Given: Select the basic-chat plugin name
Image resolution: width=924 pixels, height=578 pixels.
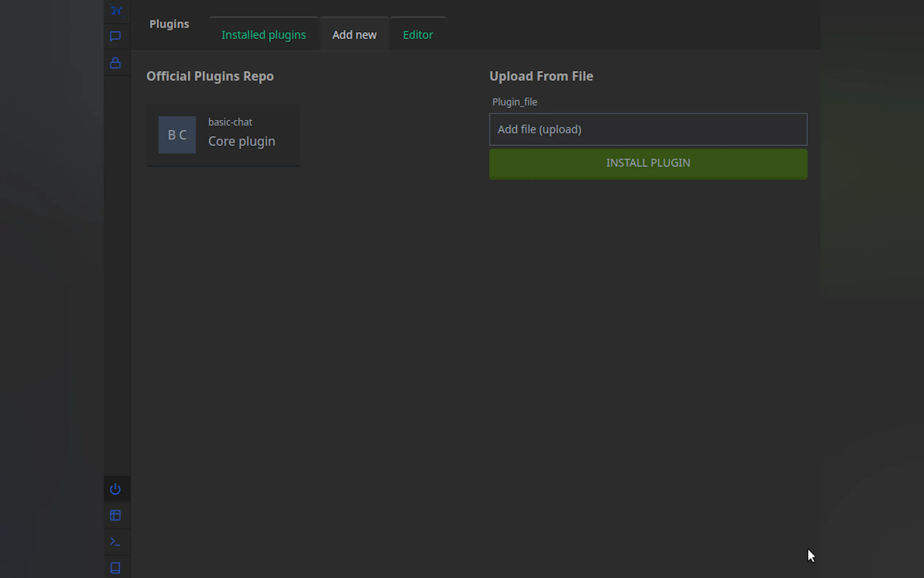Looking at the screenshot, I should 230,122.
